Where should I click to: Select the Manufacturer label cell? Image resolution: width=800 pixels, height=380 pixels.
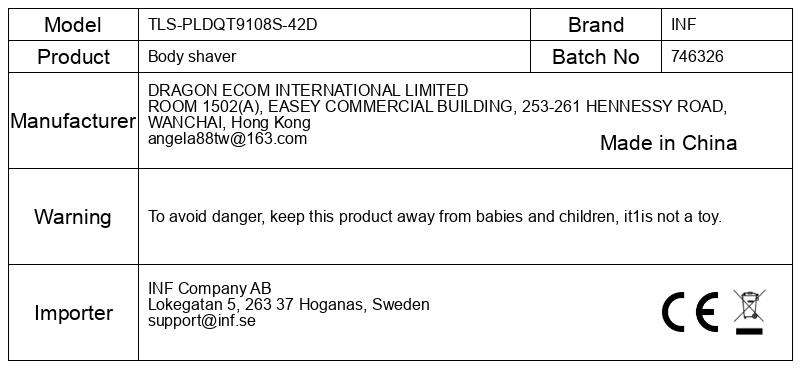point(73,120)
